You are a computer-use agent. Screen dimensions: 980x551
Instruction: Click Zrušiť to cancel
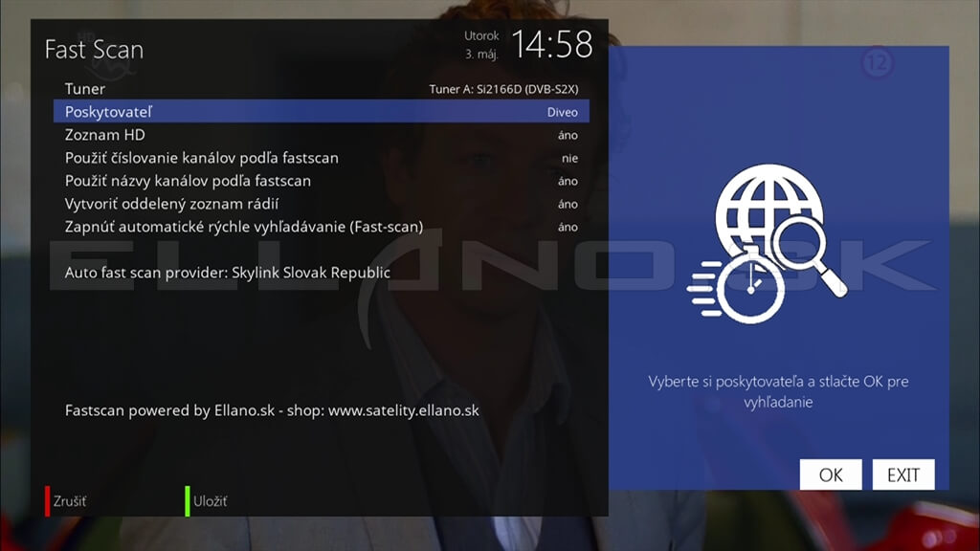(69, 501)
